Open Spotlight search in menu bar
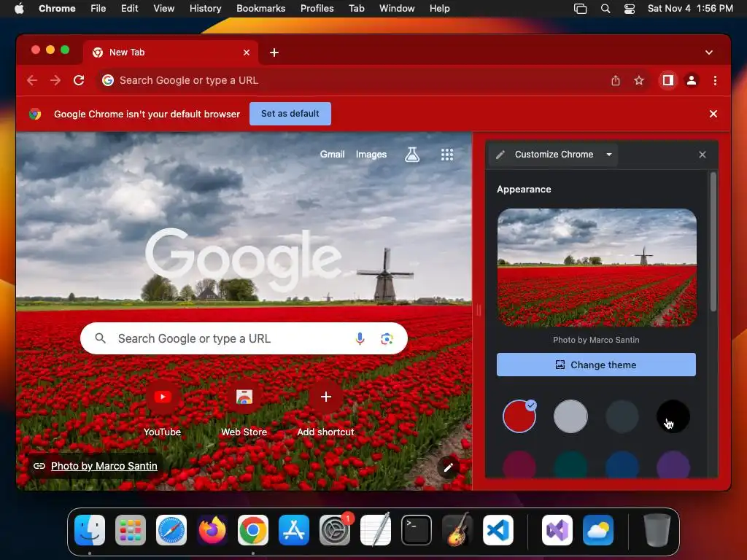The width and height of the screenshot is (747, 560). pyautogui.click(x=605, y=8)
